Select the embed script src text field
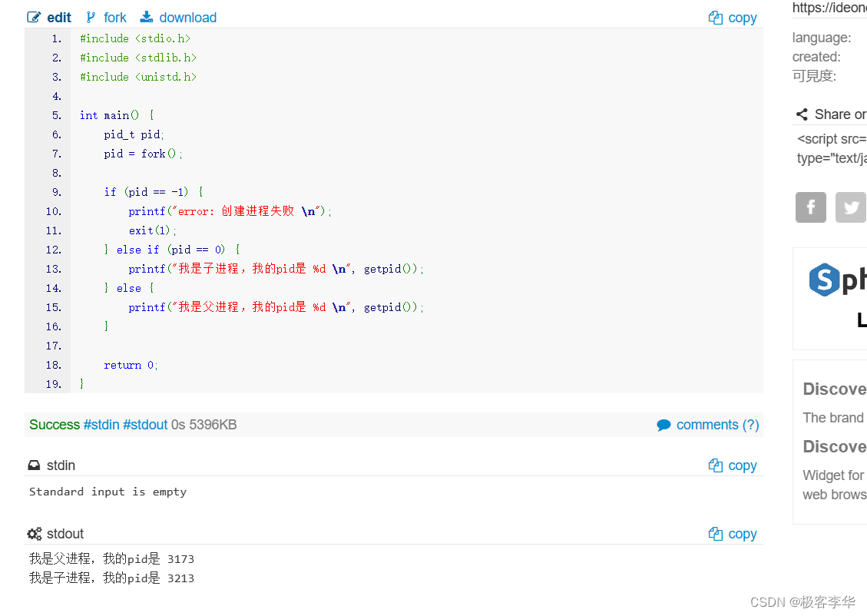This screenshot has width=867, height=616. (832, 148)
